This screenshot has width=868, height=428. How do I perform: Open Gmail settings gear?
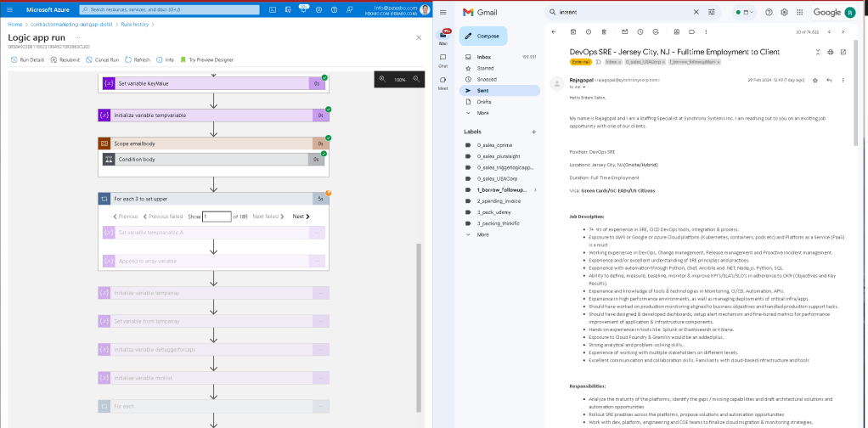[x=785, y=12]
